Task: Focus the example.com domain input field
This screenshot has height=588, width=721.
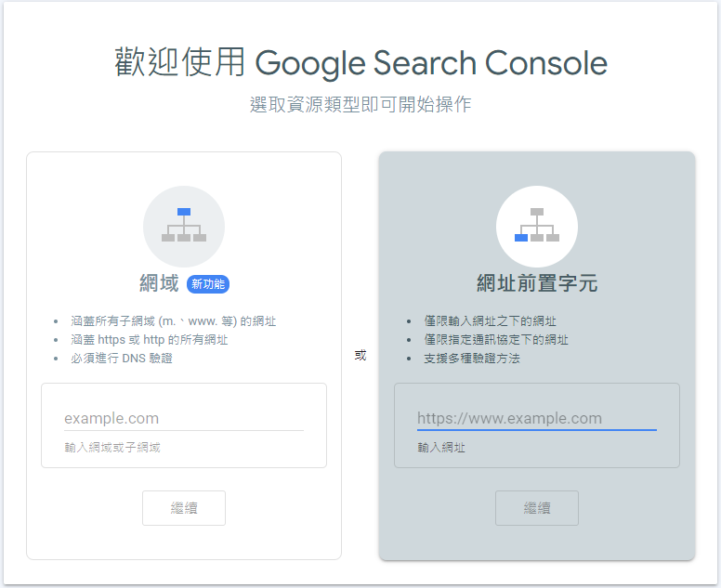Action: click(184, 418)
